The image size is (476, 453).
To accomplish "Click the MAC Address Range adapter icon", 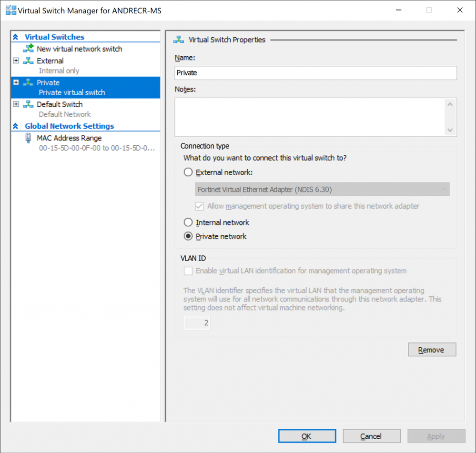I will tap(28, 138).
